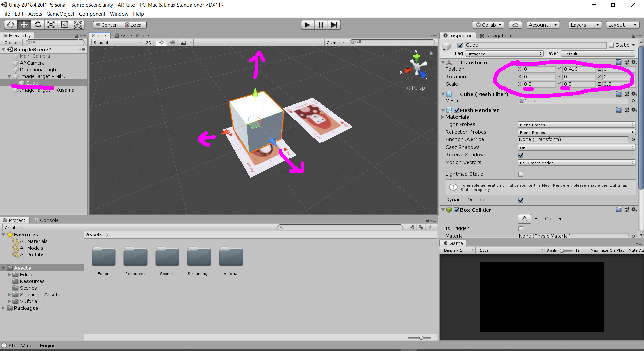Open the Layers dropdown
The height and width of the screenshot is (351, 644).
coord(584,25)
